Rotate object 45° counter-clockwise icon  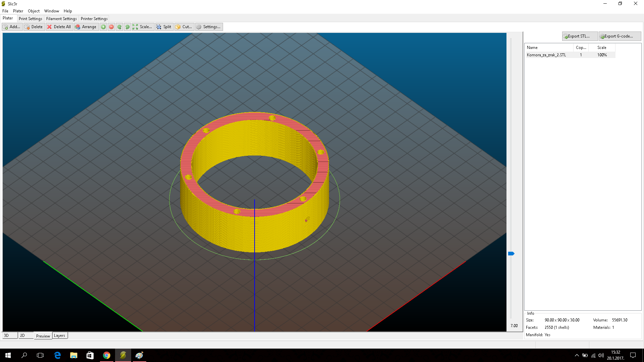coord(119,27)
